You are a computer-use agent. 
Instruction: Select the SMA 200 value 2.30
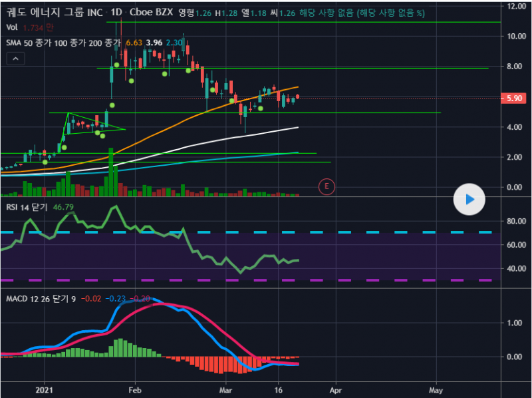tap(174, 43)
